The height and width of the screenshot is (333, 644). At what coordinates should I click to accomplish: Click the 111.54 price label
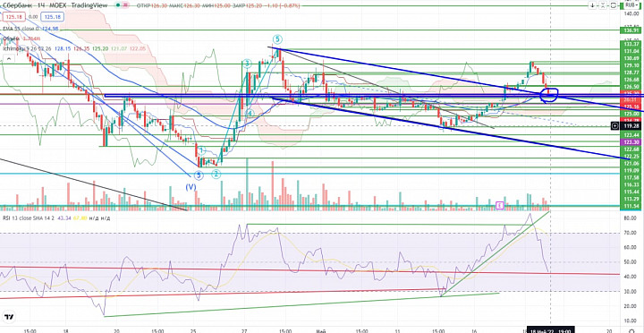(631, 206)
